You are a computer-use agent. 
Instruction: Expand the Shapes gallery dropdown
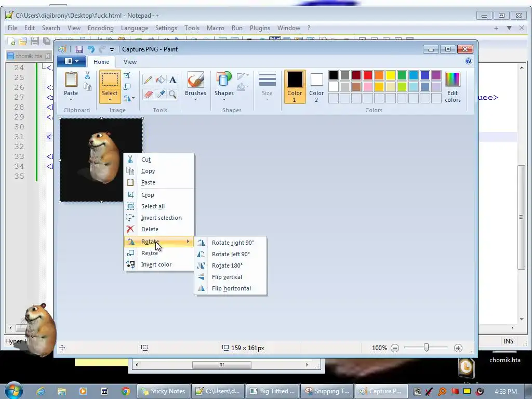[x=224, y=99]
